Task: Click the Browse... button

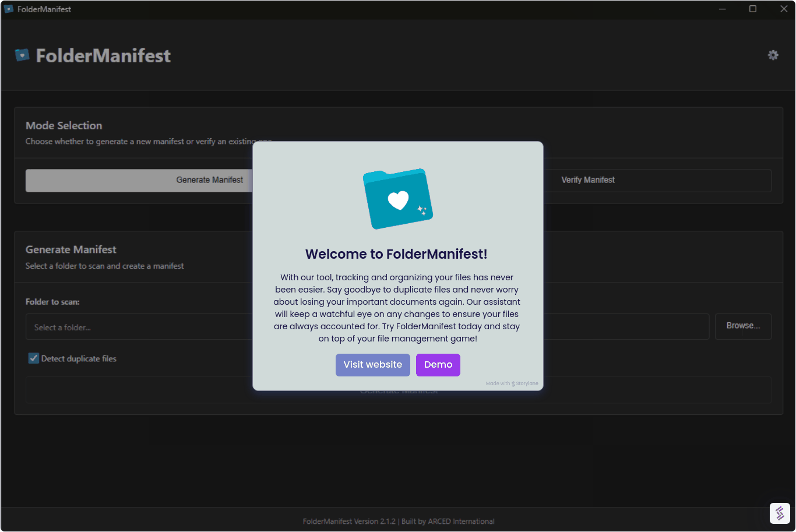Action: point(743,326)
